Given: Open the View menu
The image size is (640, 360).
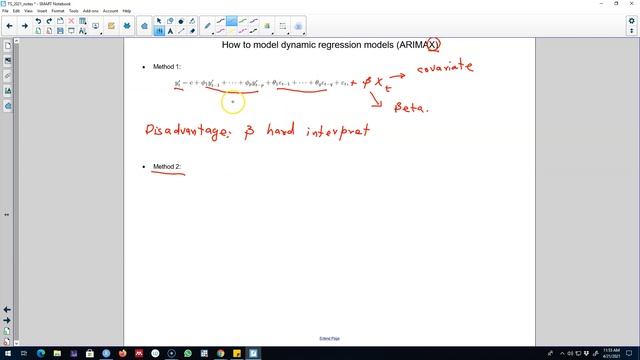Looking at the screenshot, I should click(28, 11).
